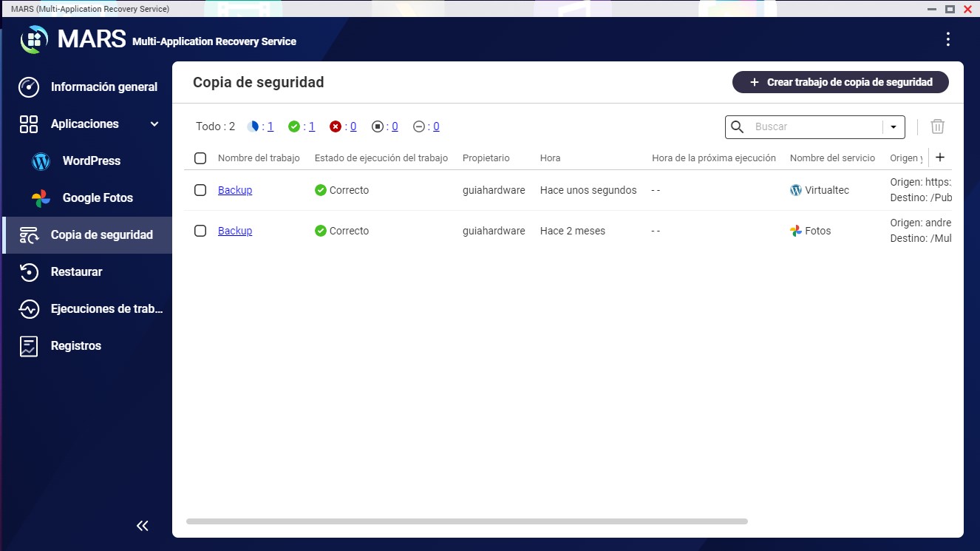Click the MARS logo icon

[x=34, y=40]
